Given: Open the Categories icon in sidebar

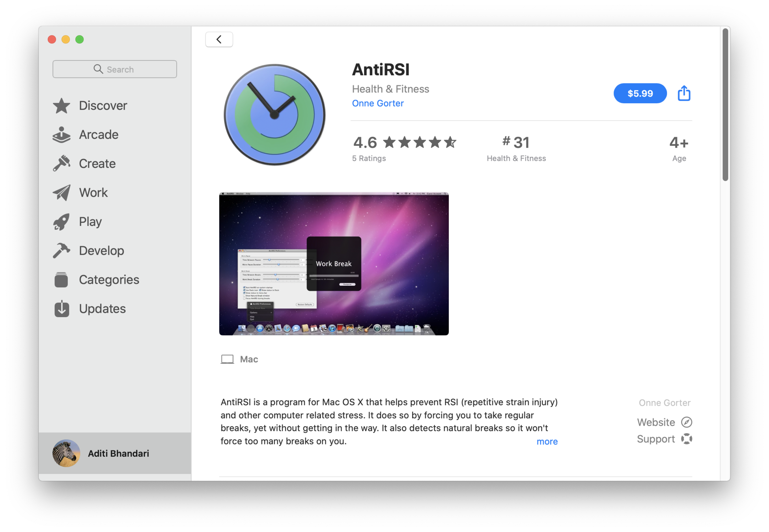Looking at the screenshot, I should click(x=61, y=280).
